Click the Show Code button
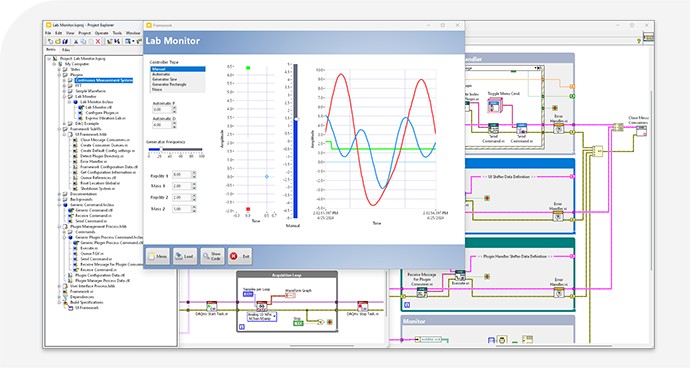This screenshot has width=690, height=368. (212, 256)
